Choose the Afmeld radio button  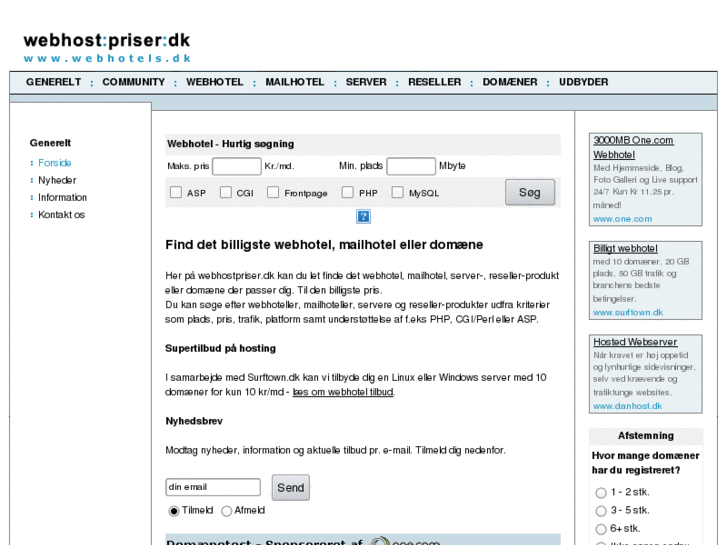[x=227, y=511]
